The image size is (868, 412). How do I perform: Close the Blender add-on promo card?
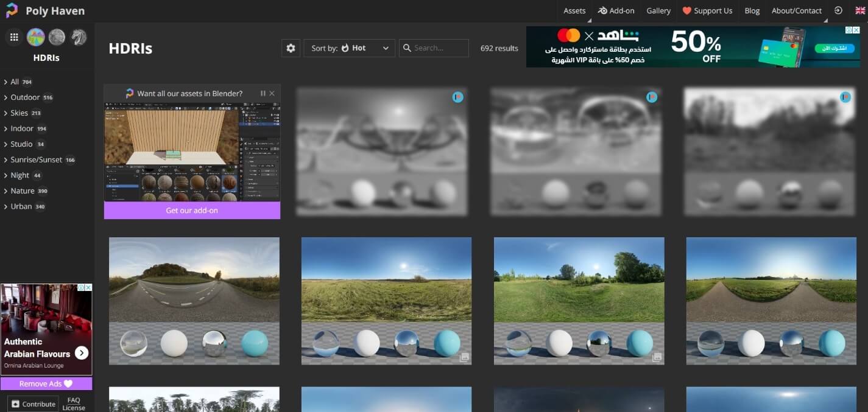pyautogui.click(x=272, y=93)
